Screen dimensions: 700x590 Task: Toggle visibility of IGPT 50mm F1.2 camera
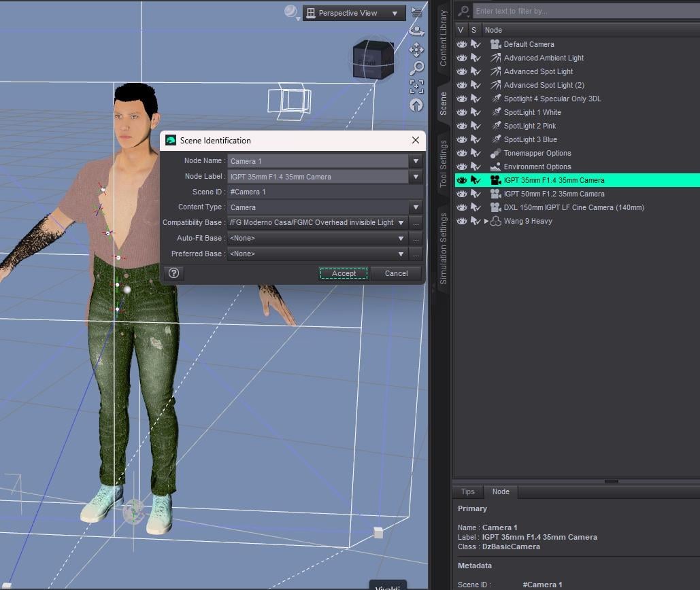tap(462, 194)
